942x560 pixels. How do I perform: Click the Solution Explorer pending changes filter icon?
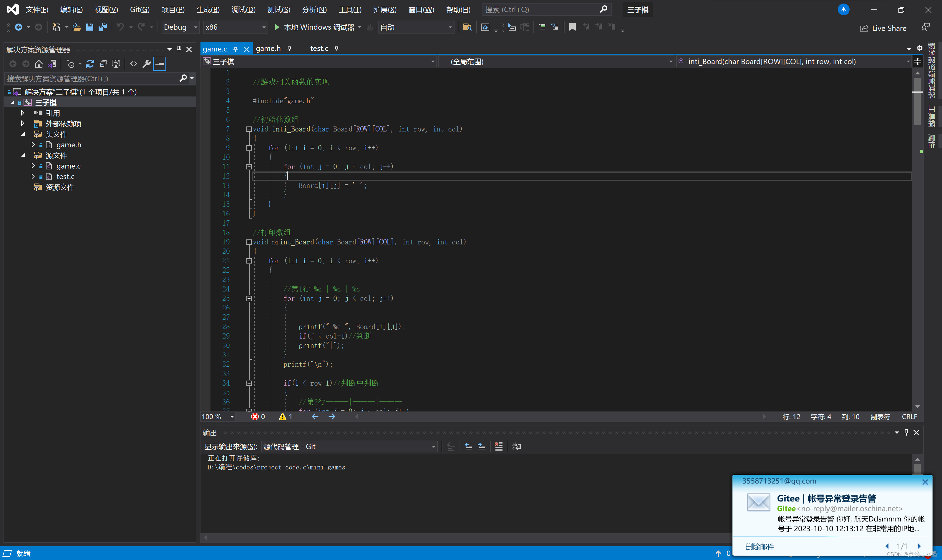click(71, 64)
